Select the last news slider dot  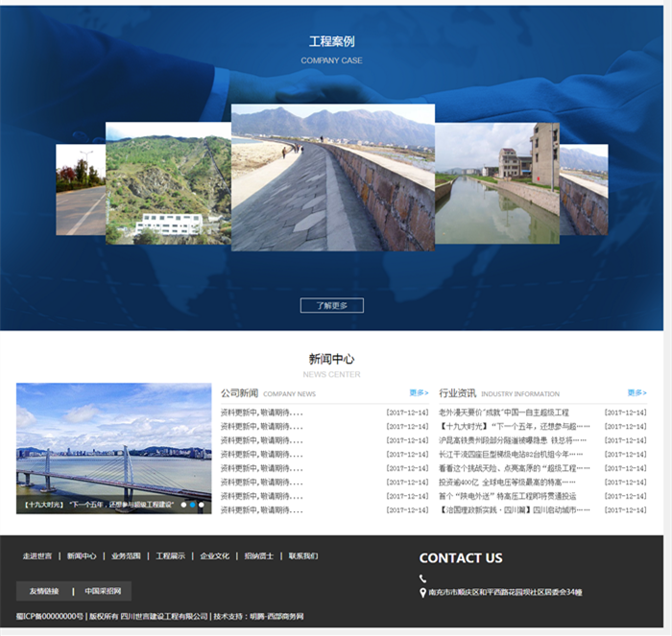point(202,504)
